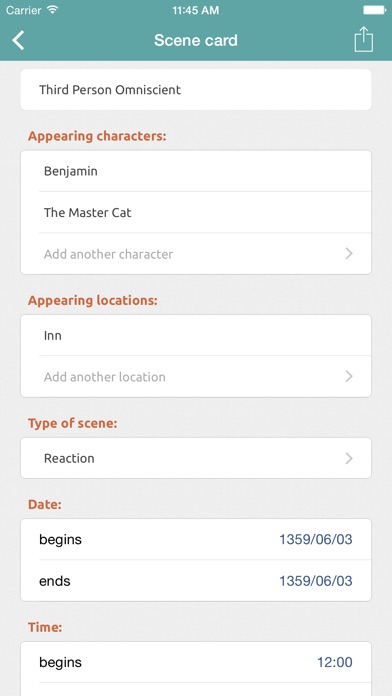Tap the battery indicator in status bar

pyautogui.click(x=374, y=10)
